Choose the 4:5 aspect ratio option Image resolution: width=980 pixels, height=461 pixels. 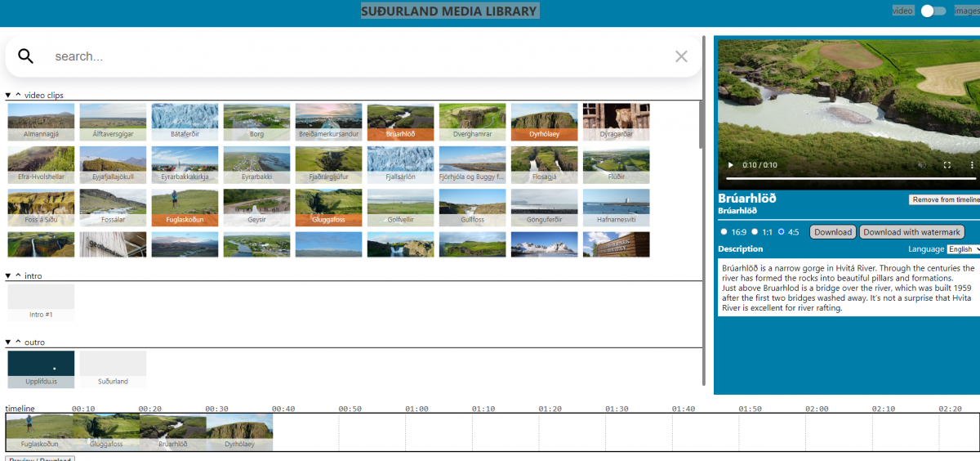click(781, 232)
